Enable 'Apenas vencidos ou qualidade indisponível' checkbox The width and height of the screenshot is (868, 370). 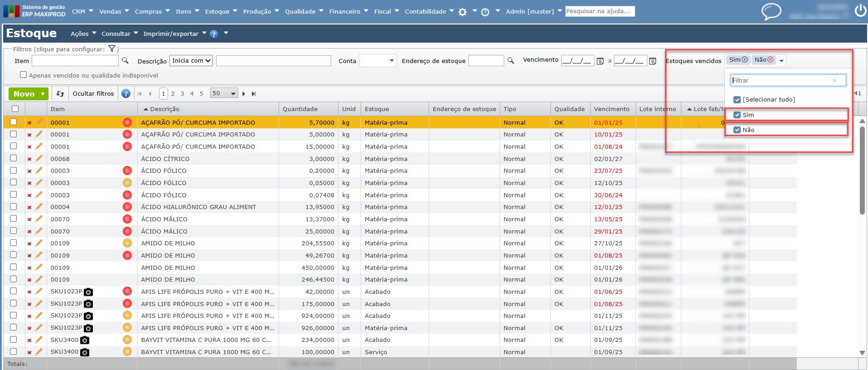click(24, 75)
